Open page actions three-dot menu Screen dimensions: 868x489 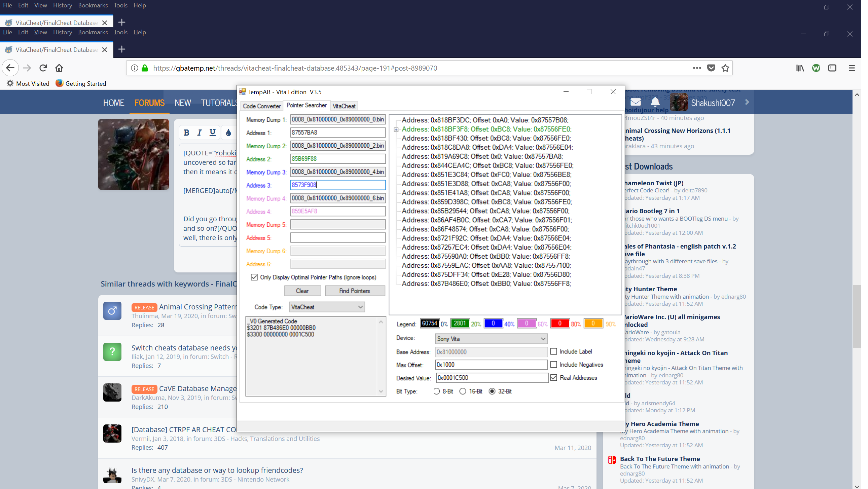pos(697,68)
